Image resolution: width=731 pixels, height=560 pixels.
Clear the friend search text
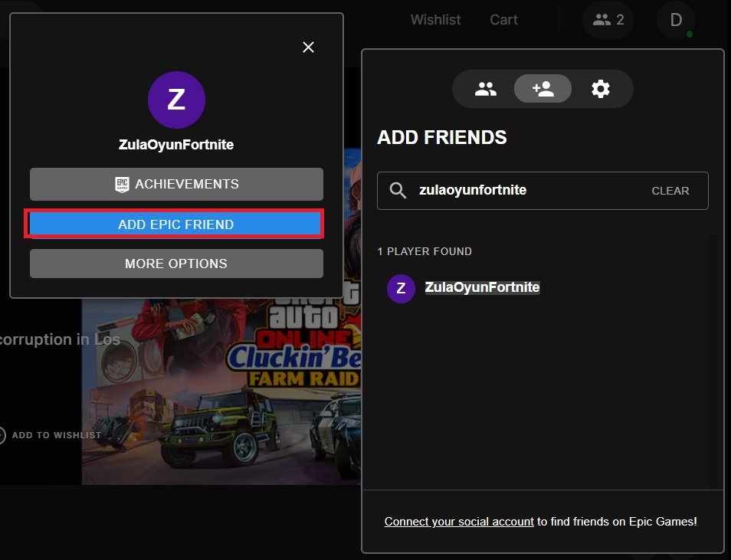click(670, 191)
